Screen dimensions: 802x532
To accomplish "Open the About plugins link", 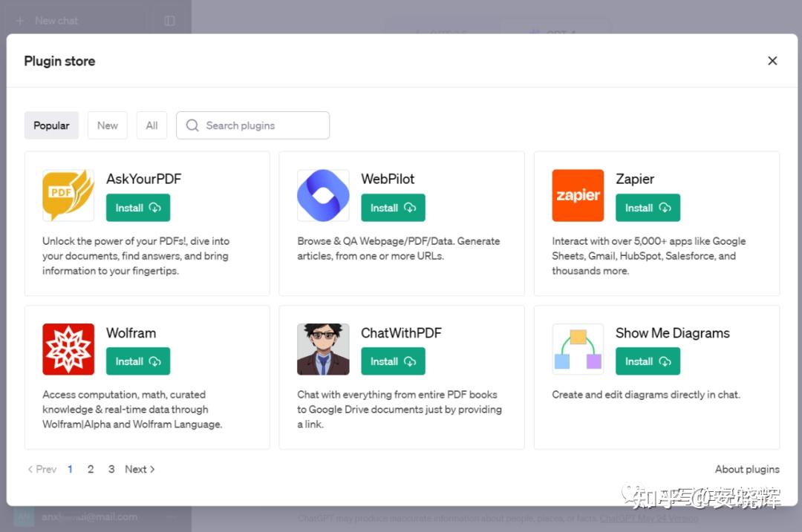I will (747, 469).
